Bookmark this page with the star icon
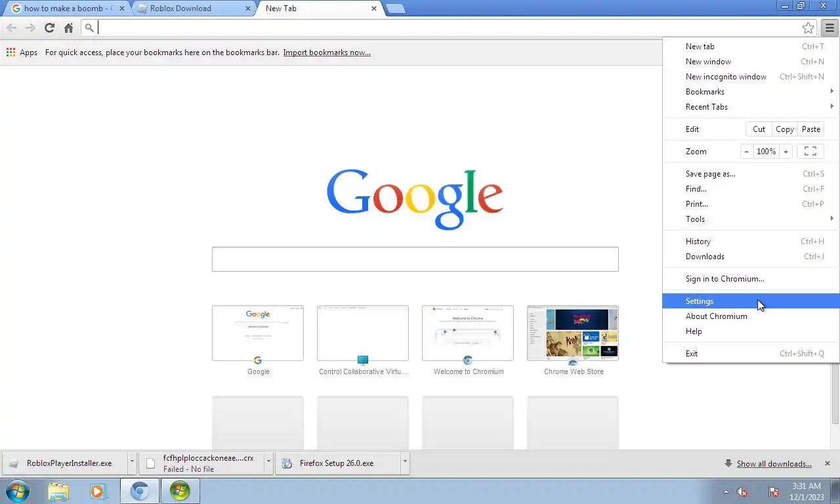 [x=808, y=28]
